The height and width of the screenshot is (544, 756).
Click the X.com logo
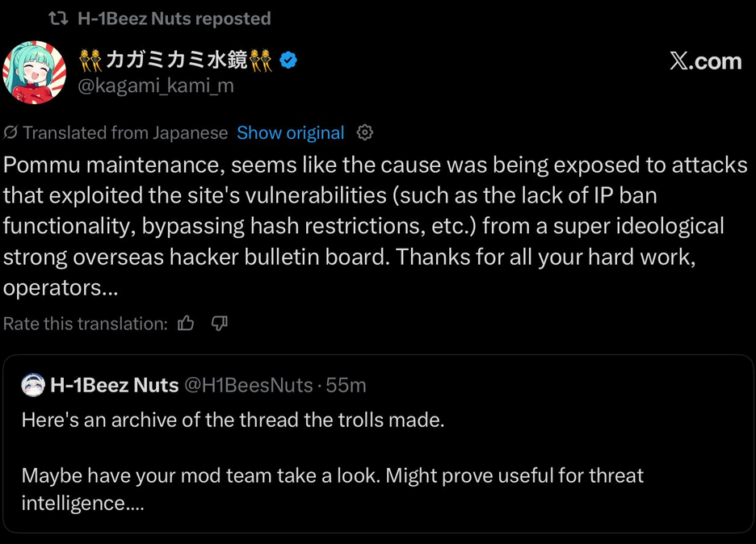click(x=705, y=61)
